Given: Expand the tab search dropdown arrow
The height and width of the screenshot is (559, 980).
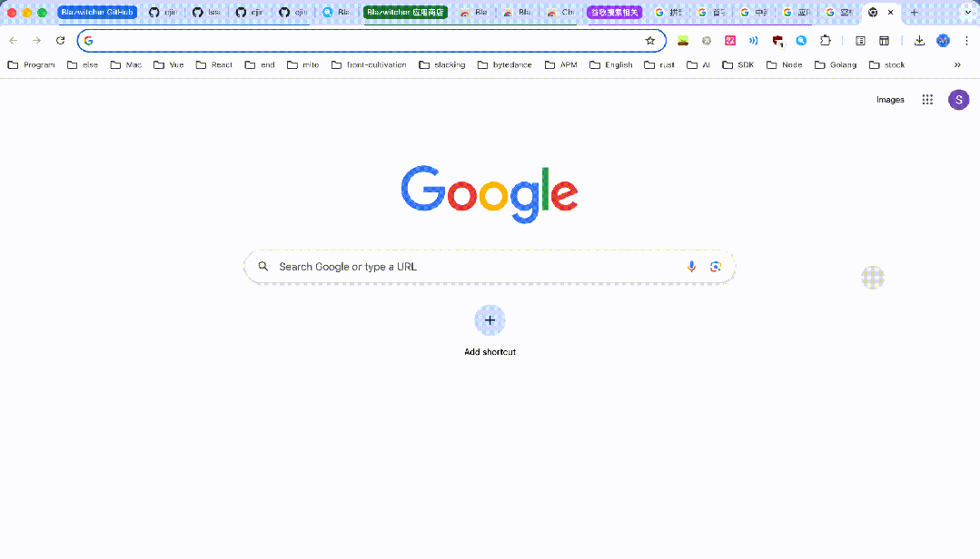Looking at the screenshot, I should (968, 13).
